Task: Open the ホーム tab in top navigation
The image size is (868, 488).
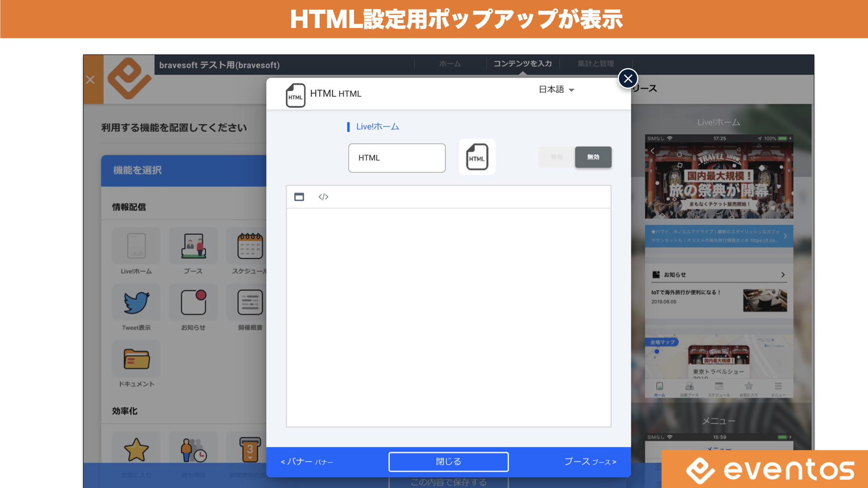Action: [450, 64]
